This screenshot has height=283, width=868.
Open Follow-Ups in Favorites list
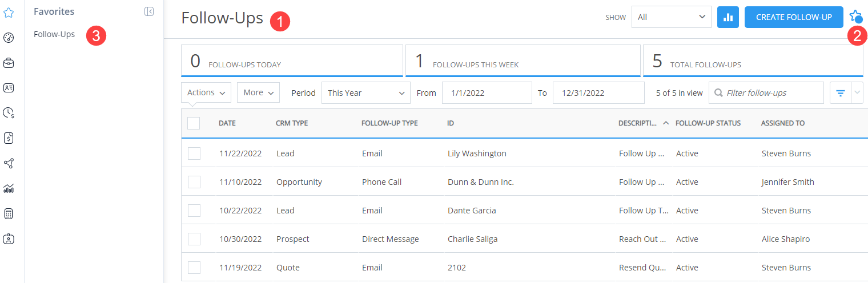click(54, 34)
